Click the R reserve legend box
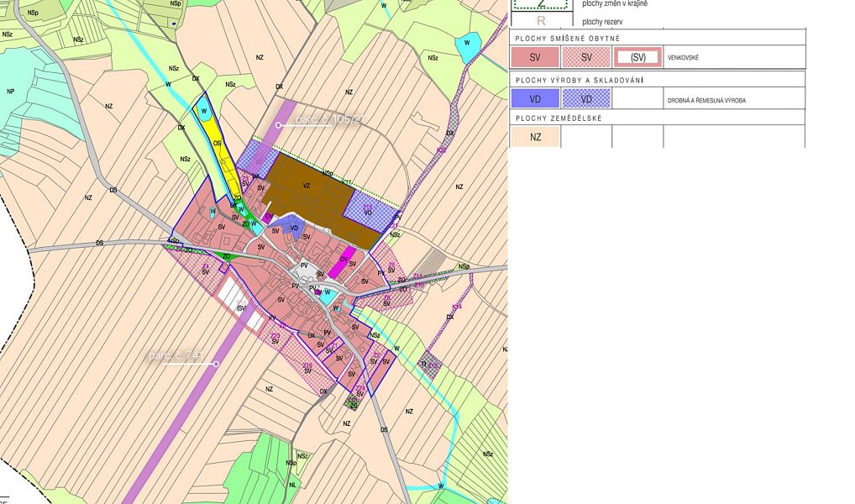Screen dimensions: 855x504 (x=542, y=21)
